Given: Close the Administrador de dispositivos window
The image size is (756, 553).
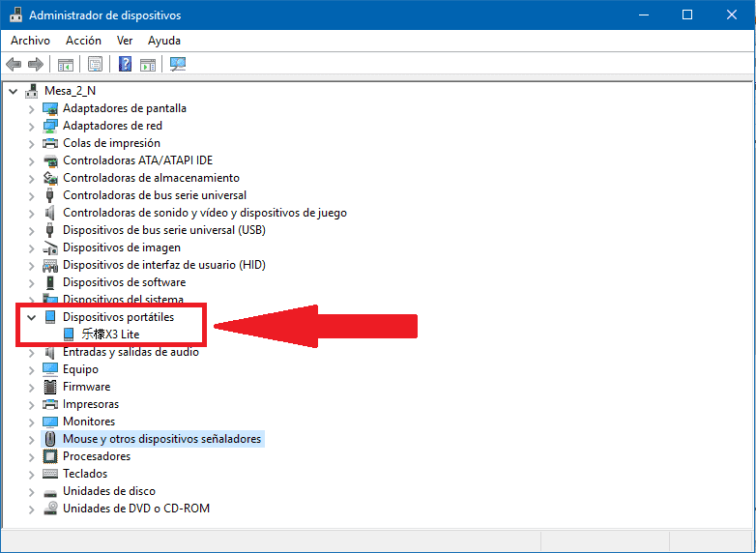Looking at the screenshot, I should [x=732, y=15].
